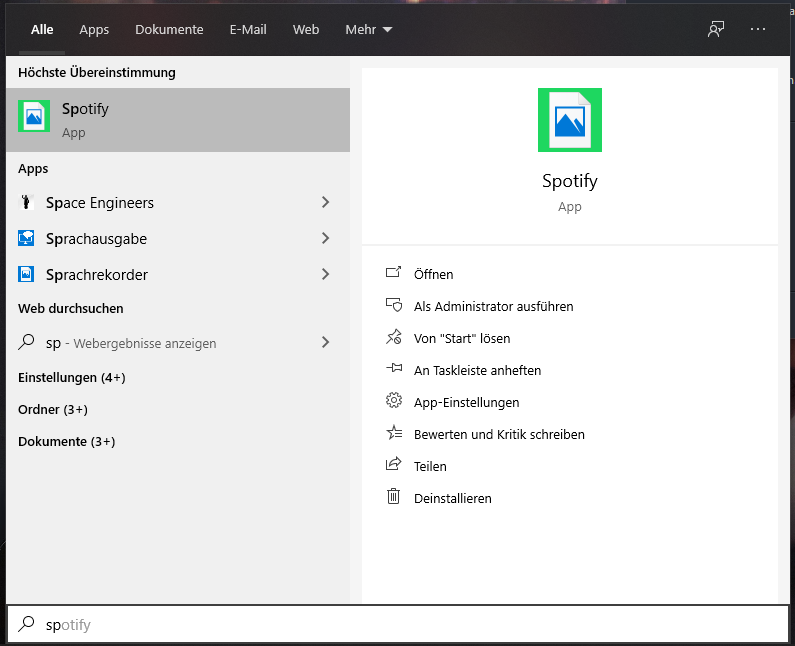Show Einstellungen (4+) results
This screenshot has width=795, height=646.
coord(72,378)
